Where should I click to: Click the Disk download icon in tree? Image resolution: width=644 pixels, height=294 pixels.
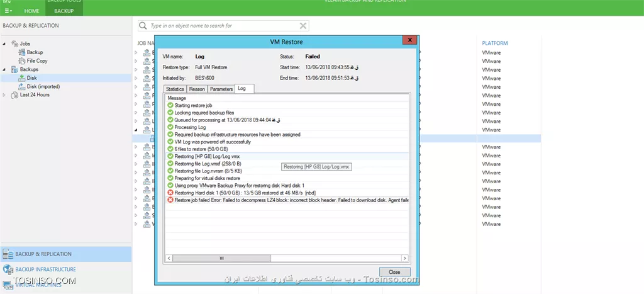point(23,78)
